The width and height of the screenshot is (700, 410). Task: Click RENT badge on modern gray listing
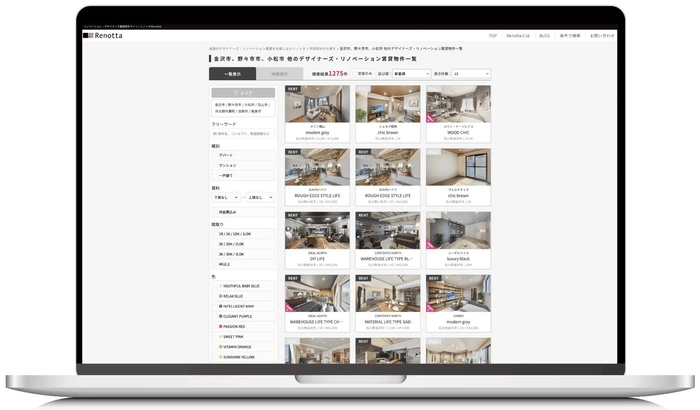(x=293, y=88)
